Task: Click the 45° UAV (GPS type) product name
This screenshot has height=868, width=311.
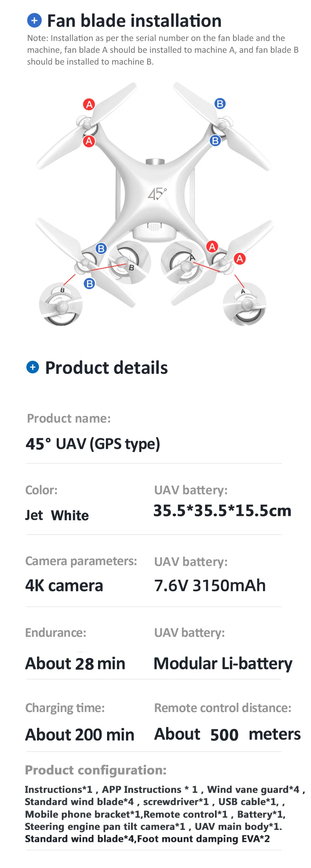Action: [93, 444]
